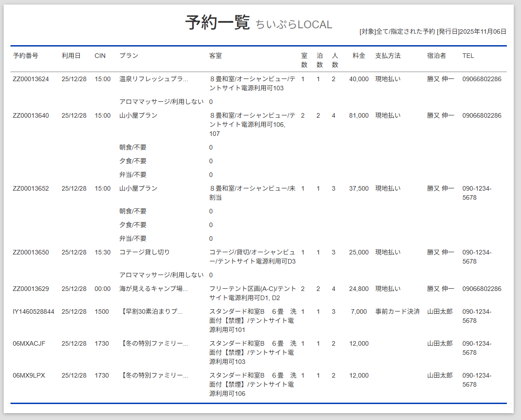Click phone 09066802286 in row ZZ00013640
Screen dimensions: 521x420
482,116
